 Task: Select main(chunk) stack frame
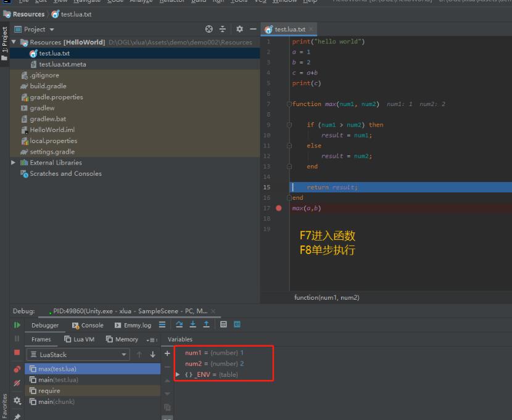pyautogui.click(x=93, y=401)
